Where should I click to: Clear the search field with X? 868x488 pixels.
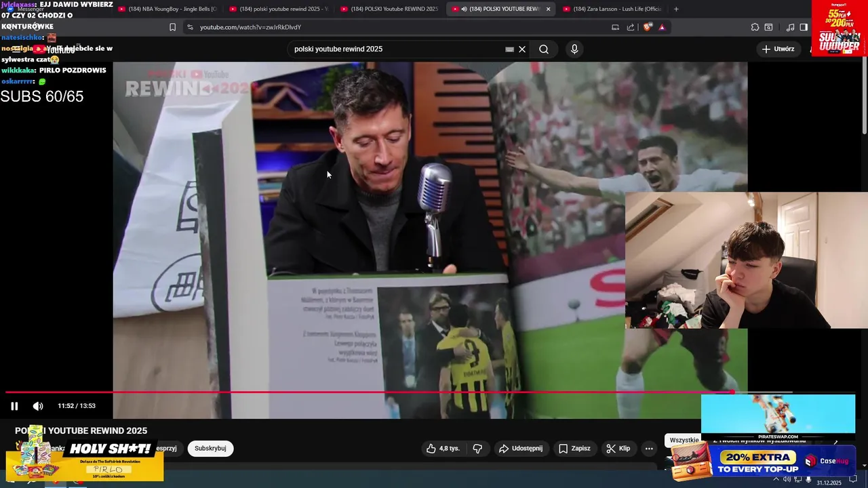tap(522, 49)
